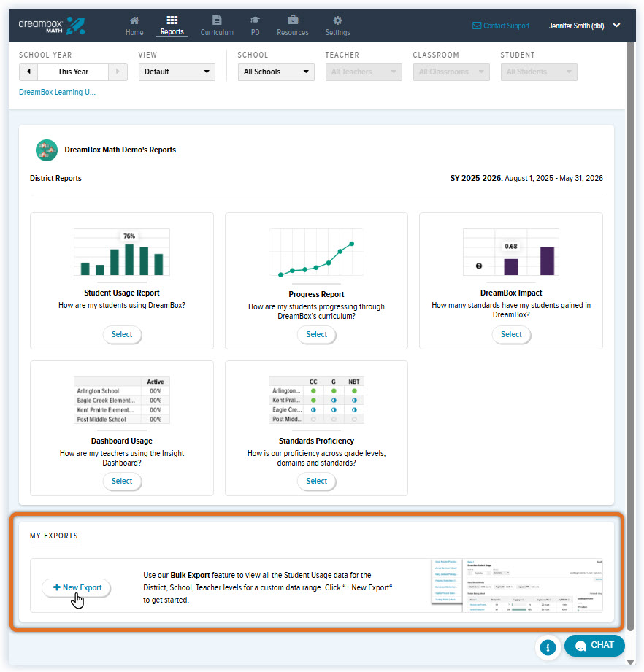Click the New Export button
Screen dimensions: 644x672
click(77, 587)
